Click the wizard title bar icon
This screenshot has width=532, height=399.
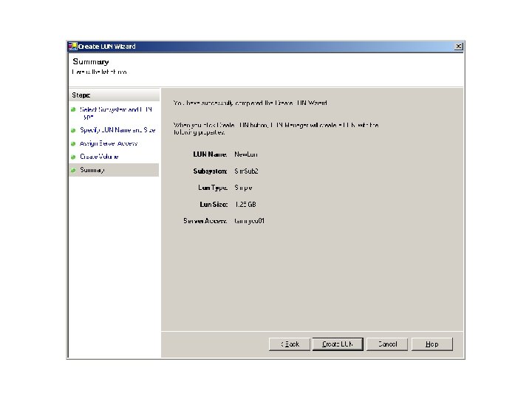pos(72,47)
